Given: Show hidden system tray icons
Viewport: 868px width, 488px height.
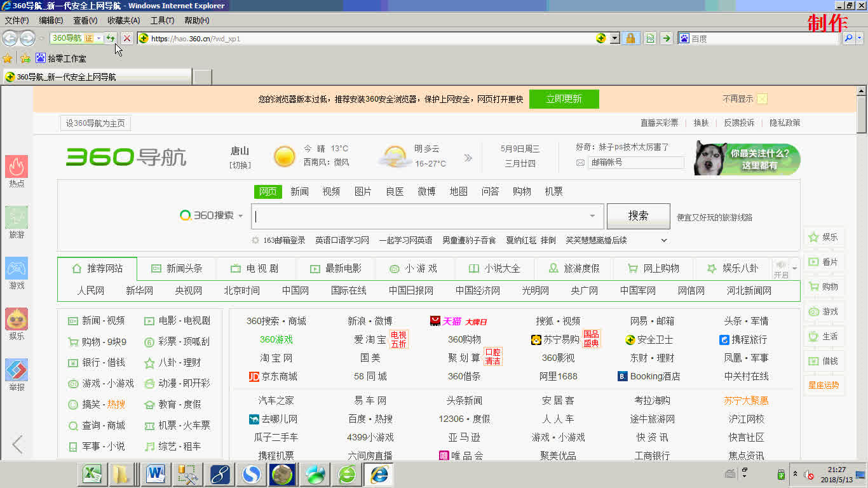Looking at the screenshot, I should point(795,475).
